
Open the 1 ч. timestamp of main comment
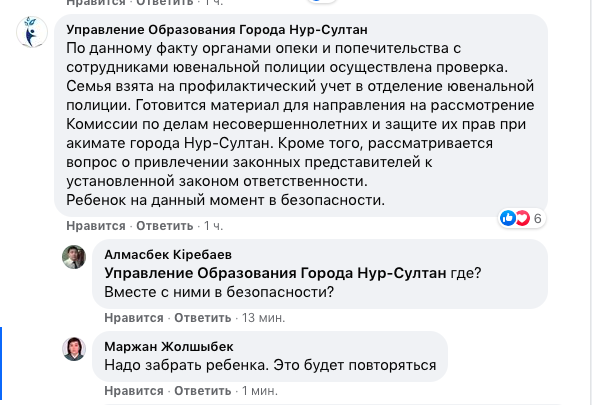(x=213, y=226)
